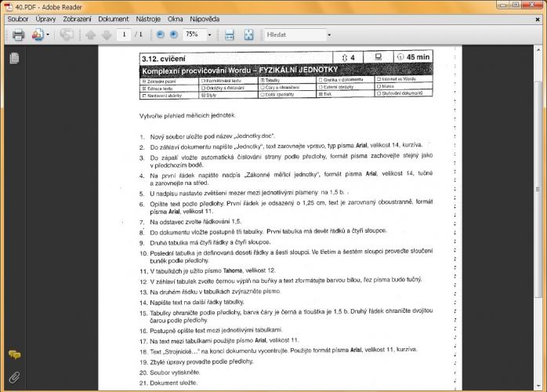The height and width of the screenshot is (392, 547).
Task: Click the vertical scrollbar down arrow
Action: pyautogui.click(x=538, y=387)
